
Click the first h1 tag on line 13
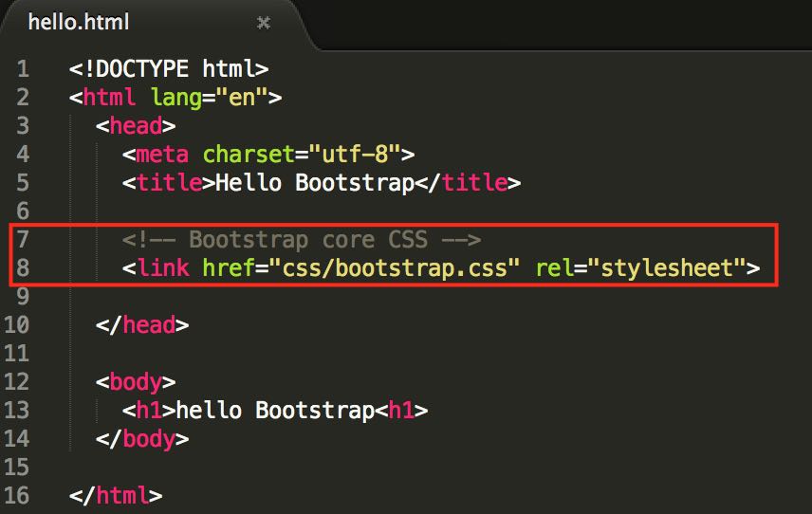(x=149, y=411)
